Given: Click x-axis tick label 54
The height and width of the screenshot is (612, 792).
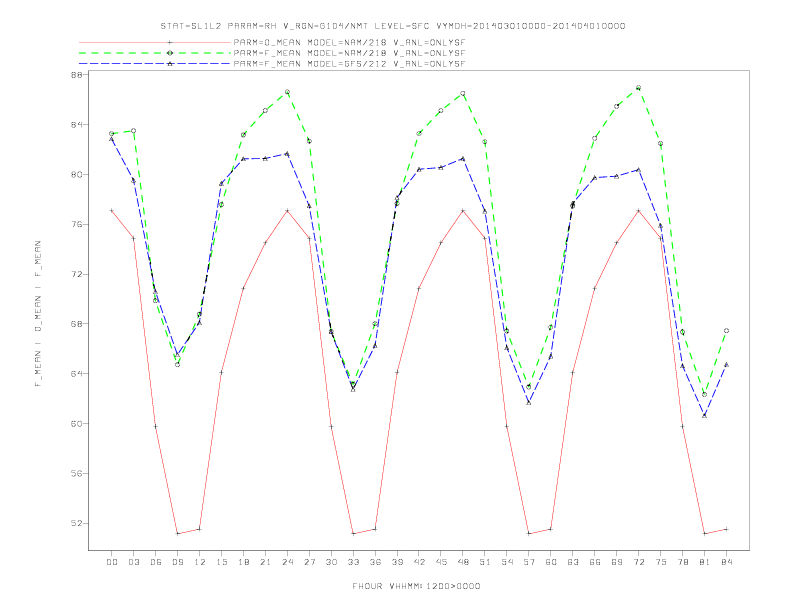Looking at the screenshot, I should tap(507, 562).
